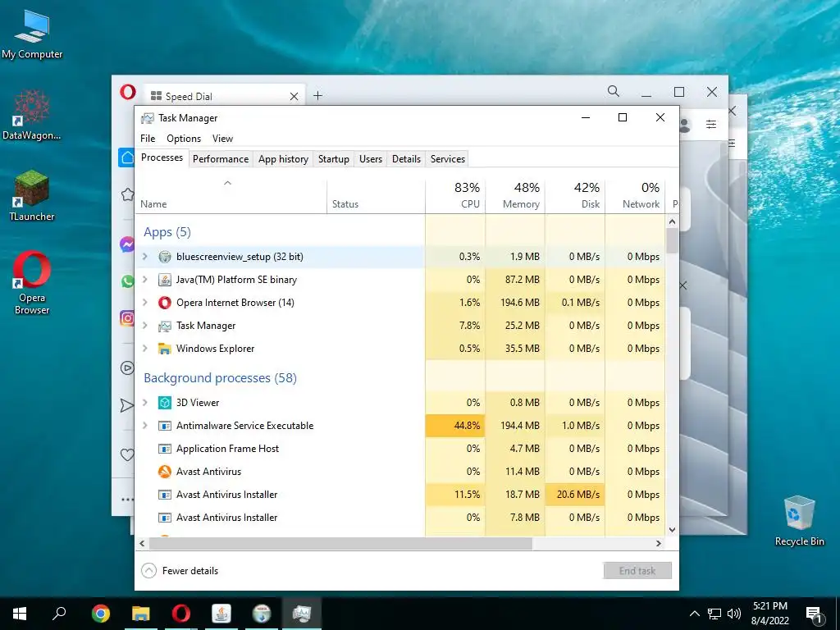Screen dimensions: 840x630
Task: Switch to the Java app on the taskbar
Action: [221, 614]
